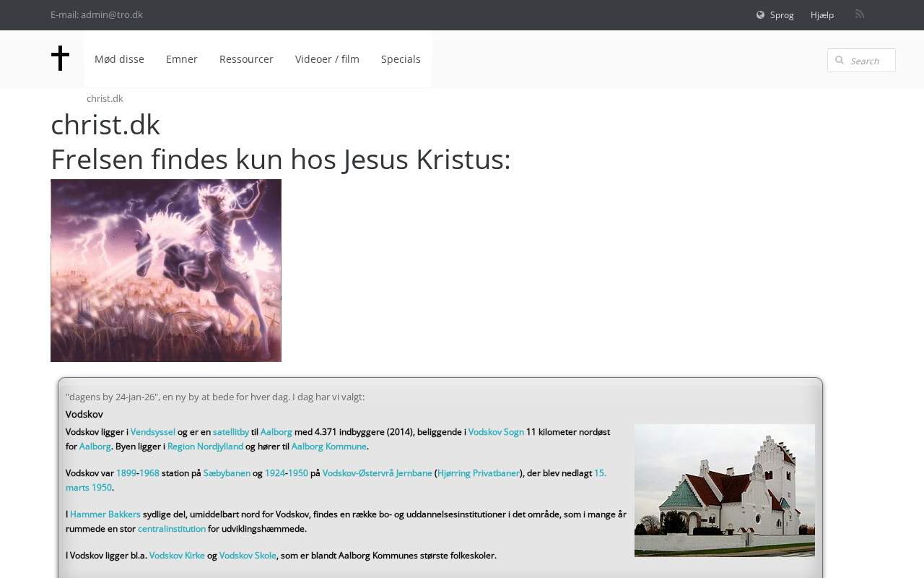The image size is (924, 578).
Task: Open the Mød disse menu
Action: [119, 59]
